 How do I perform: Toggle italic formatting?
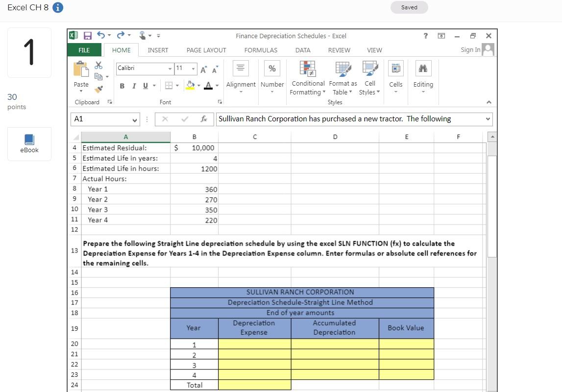(x=133, y=86)
